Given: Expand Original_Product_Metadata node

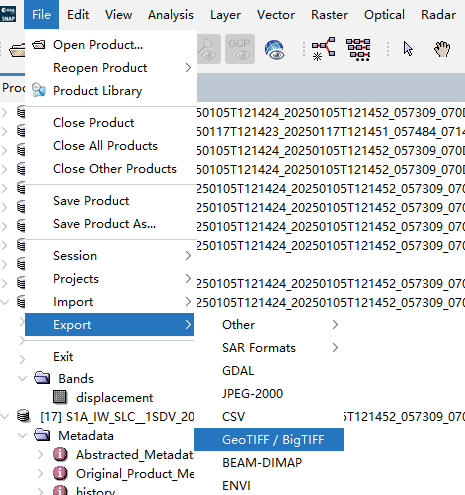Looking at the screenshot, I should 40,473.
